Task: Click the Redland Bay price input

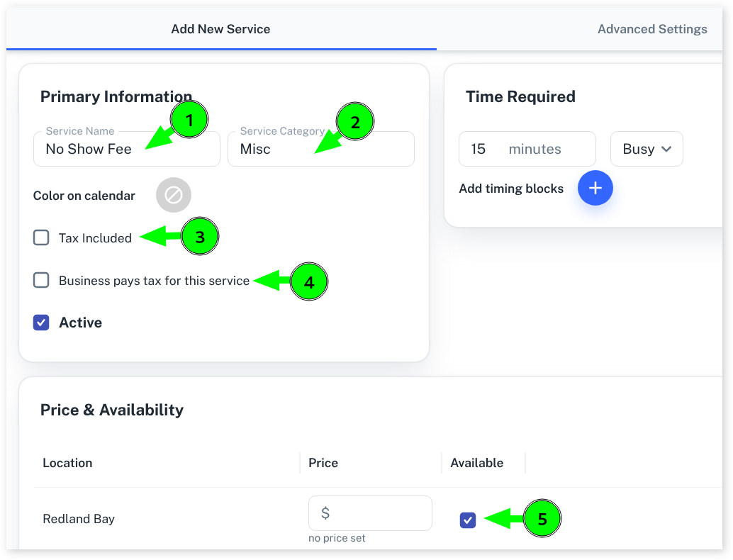Action: point(370,513)
